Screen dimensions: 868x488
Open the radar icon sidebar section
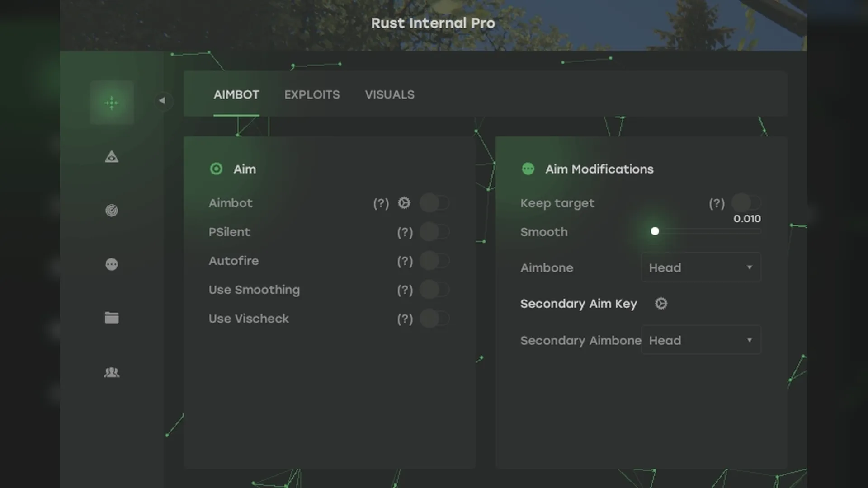(112, 211)
